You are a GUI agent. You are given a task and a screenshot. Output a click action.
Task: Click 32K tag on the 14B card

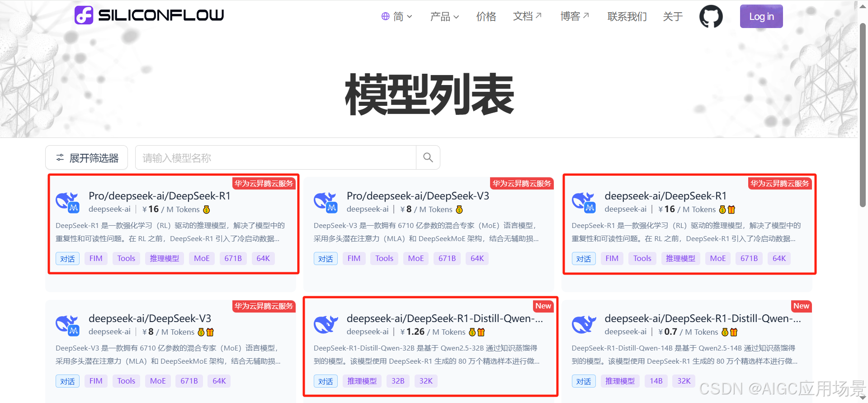click(684, 381)
